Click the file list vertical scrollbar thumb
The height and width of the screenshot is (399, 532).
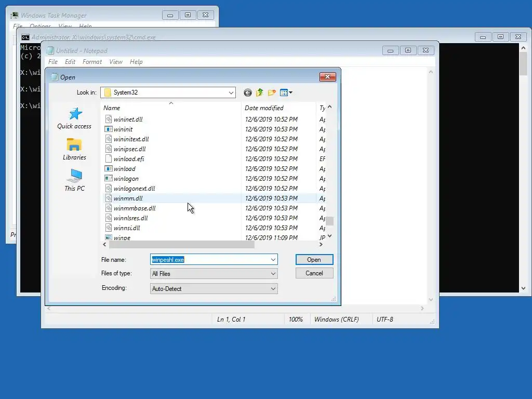pyautogui.click(x=329, y=221)
